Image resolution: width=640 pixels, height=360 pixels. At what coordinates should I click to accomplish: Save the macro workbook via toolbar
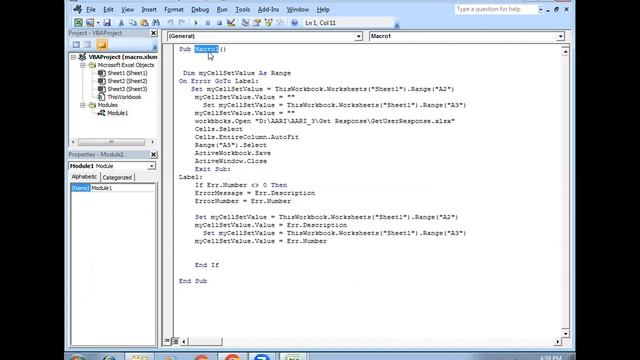coord(107,23)
